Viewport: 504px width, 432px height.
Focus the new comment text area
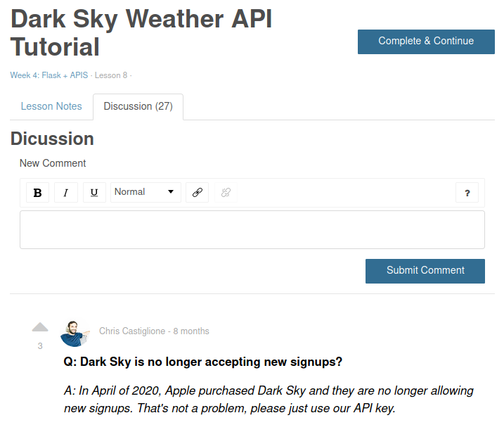click(x=252, y=229)
